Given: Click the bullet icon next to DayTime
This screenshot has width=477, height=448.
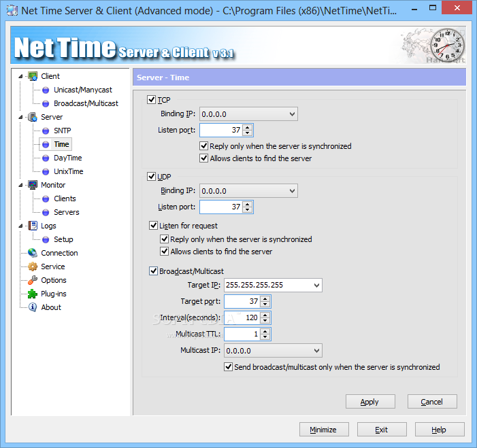Looking at the screenshot, I should (46, 158).
